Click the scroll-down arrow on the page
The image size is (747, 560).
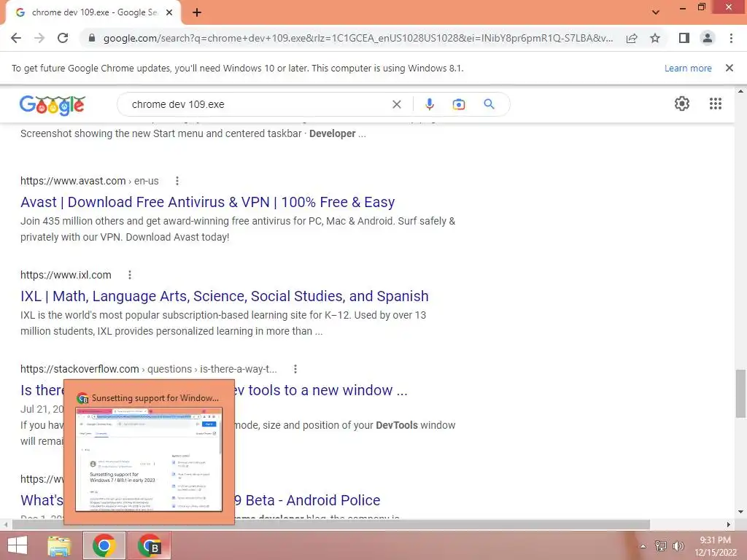(x=740, y=512)
